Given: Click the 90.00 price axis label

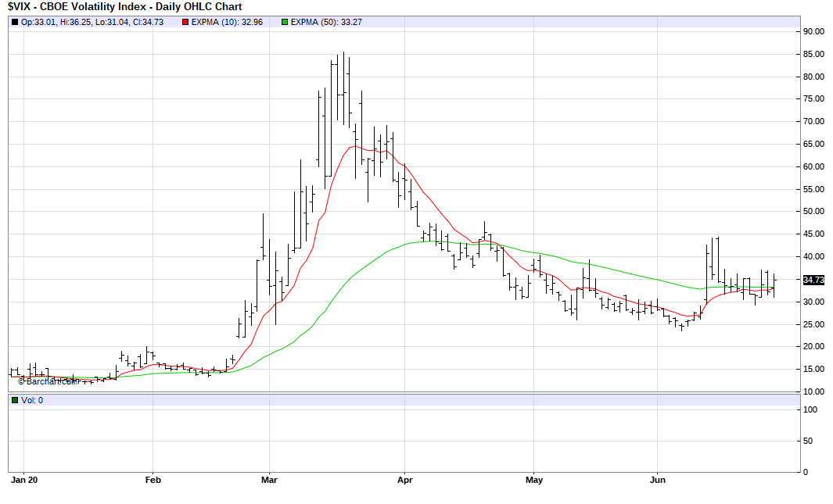Looking at the screenshot, I should [814, 32].
